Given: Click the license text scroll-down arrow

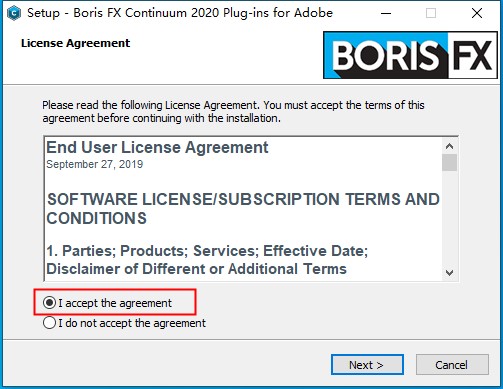Looking at the screenshot, I should (x=449, y=273).
